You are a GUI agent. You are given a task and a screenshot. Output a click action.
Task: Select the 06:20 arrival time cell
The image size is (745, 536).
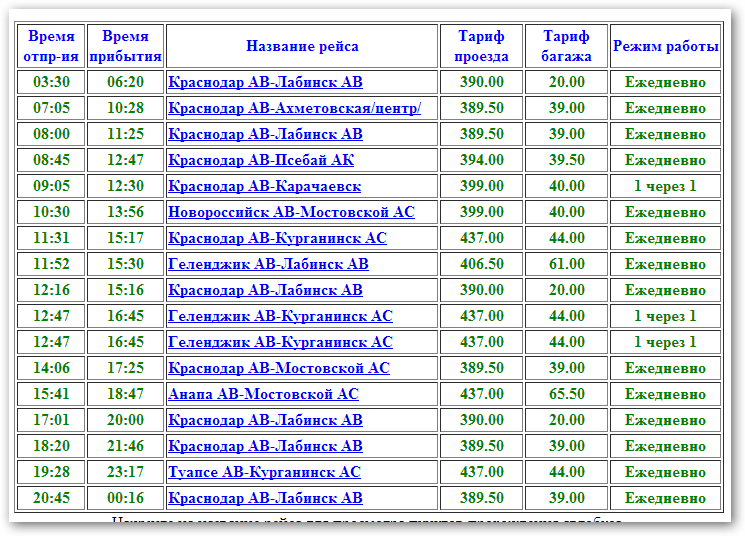pos(125,82)
